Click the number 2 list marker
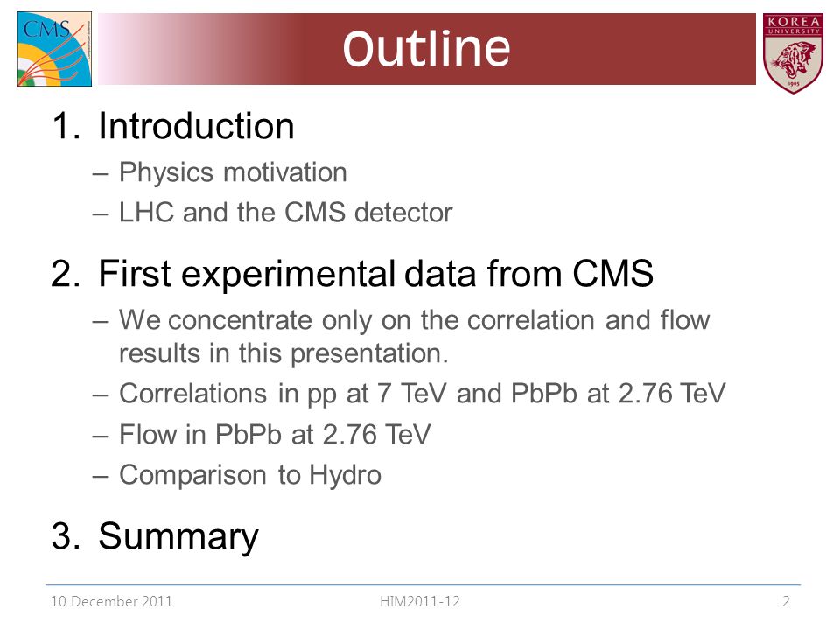This screenshot has width=840, height=630. pyautogui.click(x=66, y=274)
